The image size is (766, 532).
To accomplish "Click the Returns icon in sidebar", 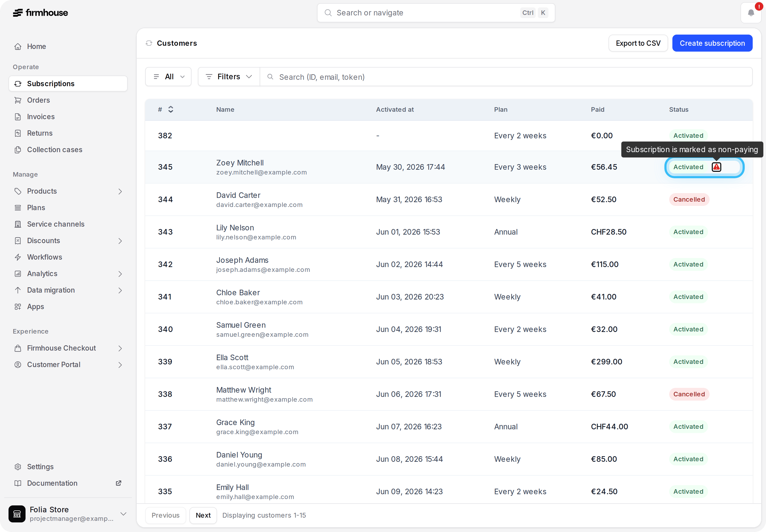I will [x=18, y=133].
